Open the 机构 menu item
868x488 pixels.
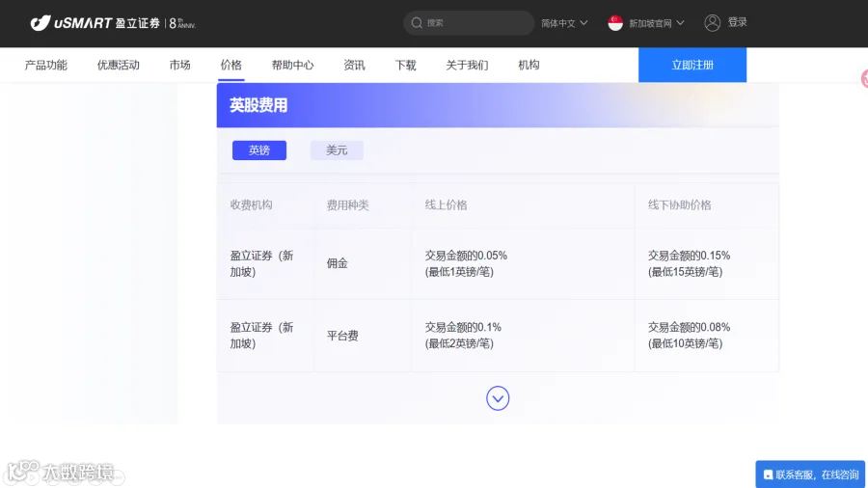(529, 65)
